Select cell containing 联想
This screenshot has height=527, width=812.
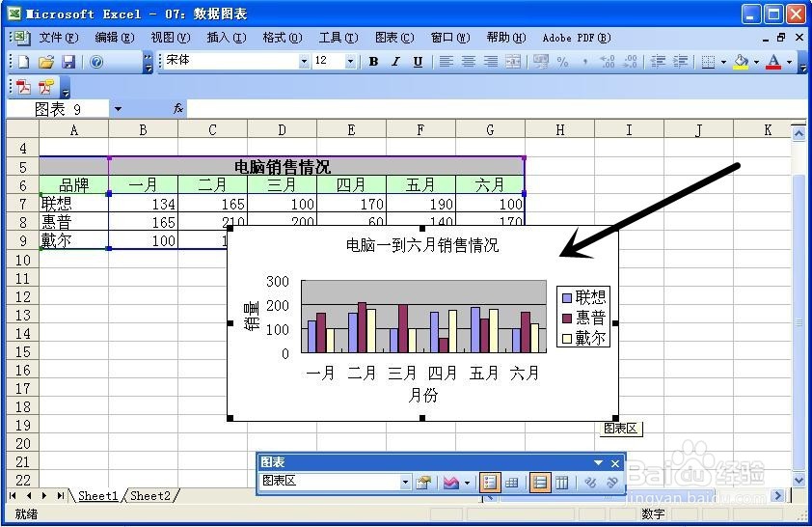[74, 203]
